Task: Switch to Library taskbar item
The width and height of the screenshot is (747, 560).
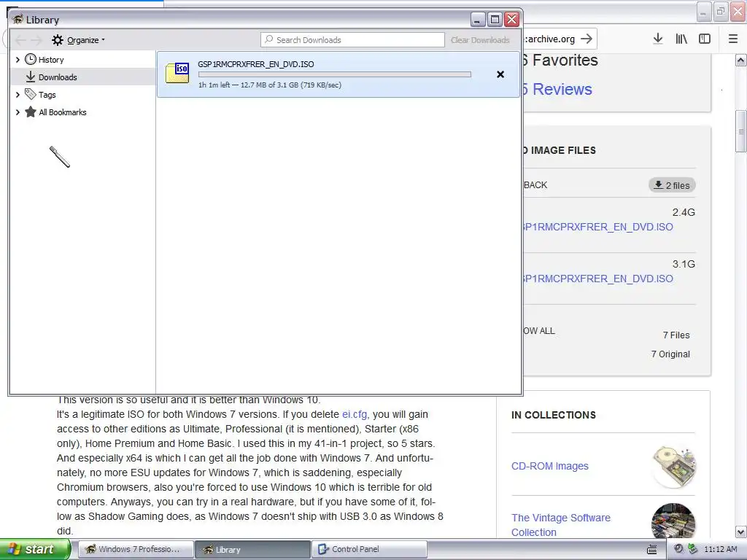Action: click(253, 550)
